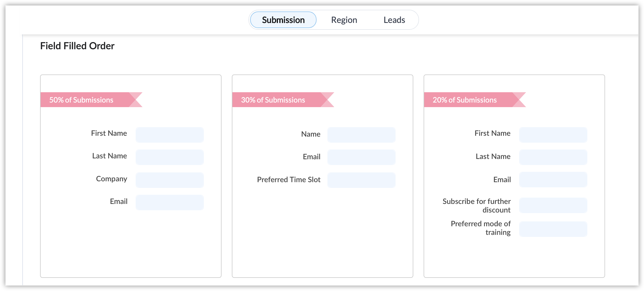Screen dimensions: 644x291
Task: Click Email field in 20% card
Action: tap(553, 180)
